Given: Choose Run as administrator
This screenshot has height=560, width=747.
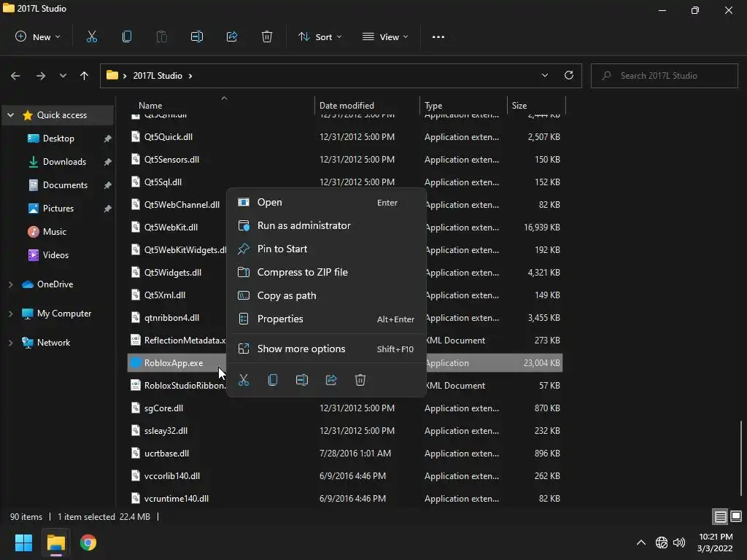Looking at the screenshot, I should [x=326, y=226].
